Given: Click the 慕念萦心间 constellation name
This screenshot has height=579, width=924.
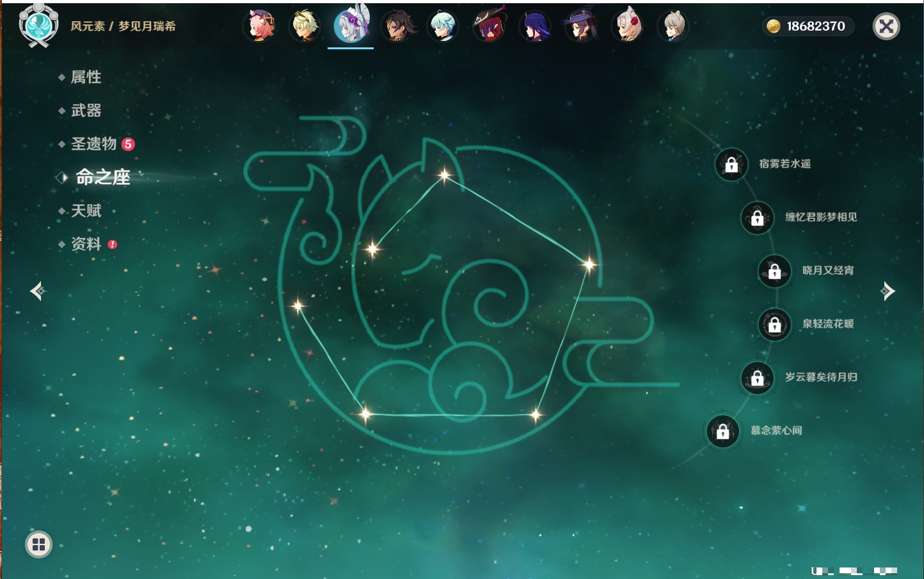Looking at the screenshot, I should (776, 431).
